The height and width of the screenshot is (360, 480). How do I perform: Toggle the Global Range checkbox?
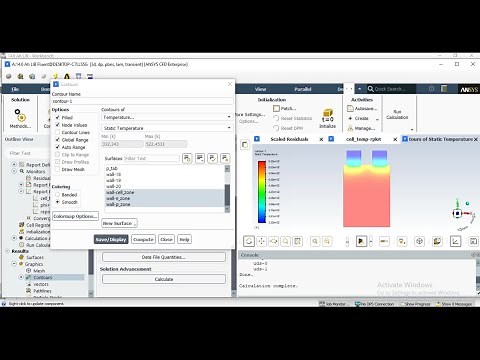(x=57, y=140)
